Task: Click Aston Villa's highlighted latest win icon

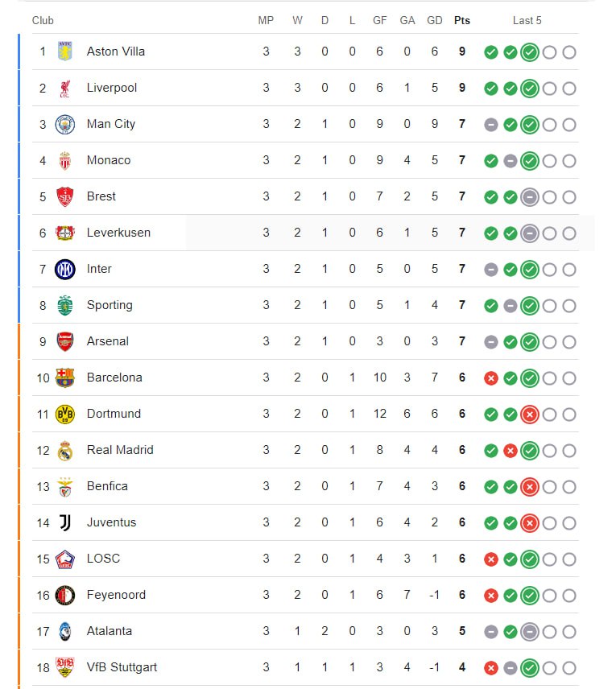Action: [x=530, y=52]
